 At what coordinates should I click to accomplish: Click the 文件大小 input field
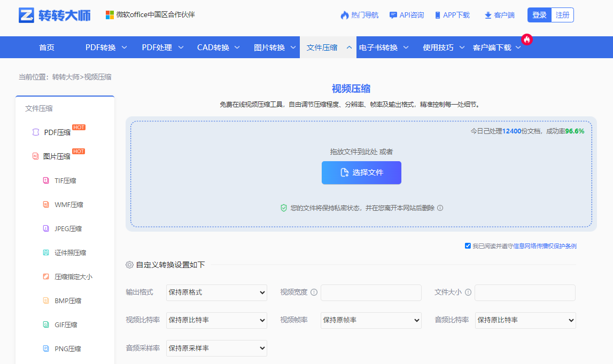coord(525,292)
